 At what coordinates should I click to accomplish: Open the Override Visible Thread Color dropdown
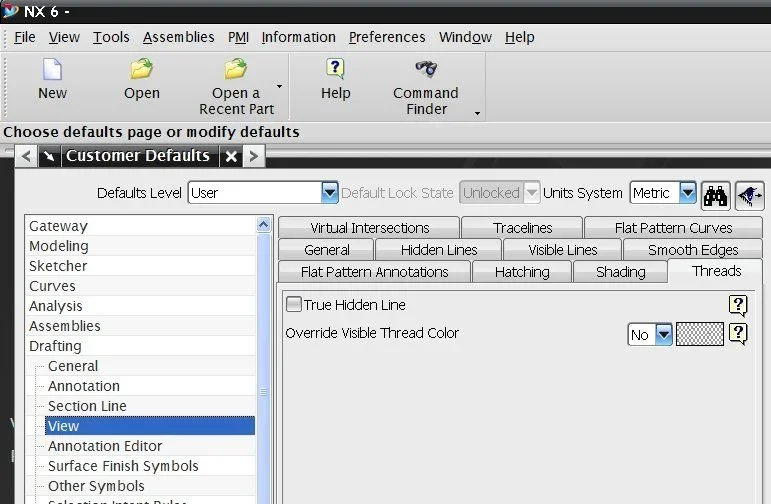664,335
